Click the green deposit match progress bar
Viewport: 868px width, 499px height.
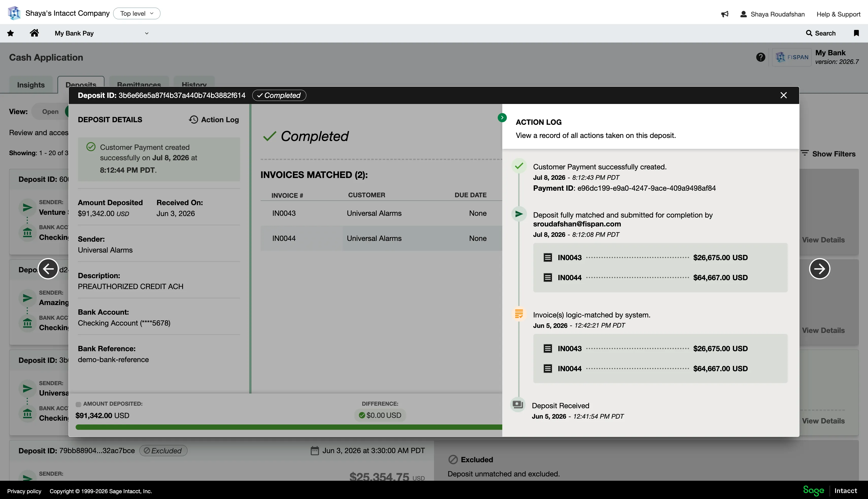pos(289,427)
